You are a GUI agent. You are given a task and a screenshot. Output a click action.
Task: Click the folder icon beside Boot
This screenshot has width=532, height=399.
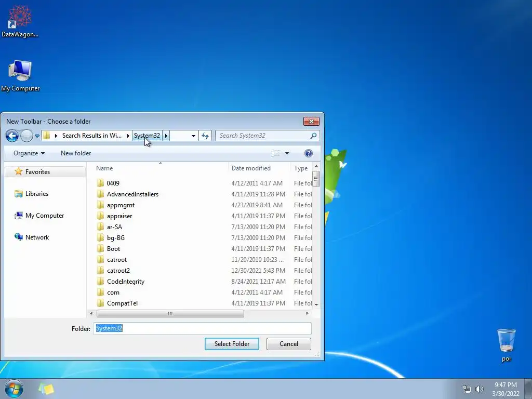click(x=100, y=249)
